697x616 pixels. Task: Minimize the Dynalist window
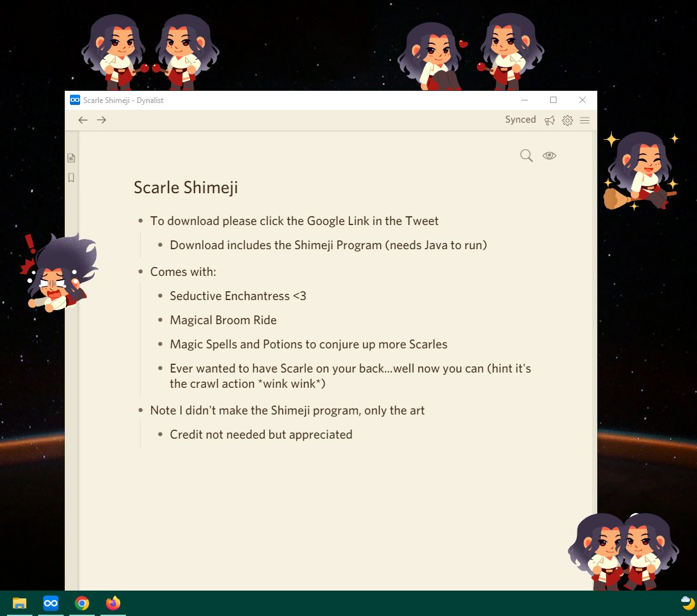point(525,100)
